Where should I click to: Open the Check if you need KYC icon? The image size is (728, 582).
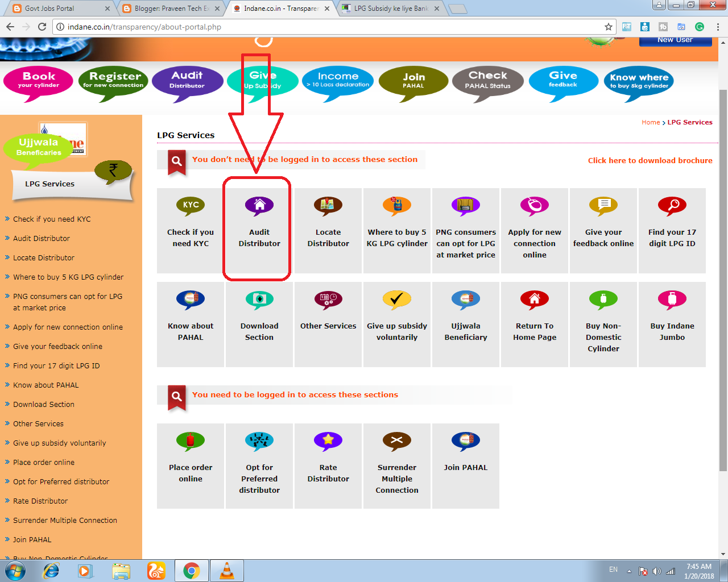coord(191,206)
